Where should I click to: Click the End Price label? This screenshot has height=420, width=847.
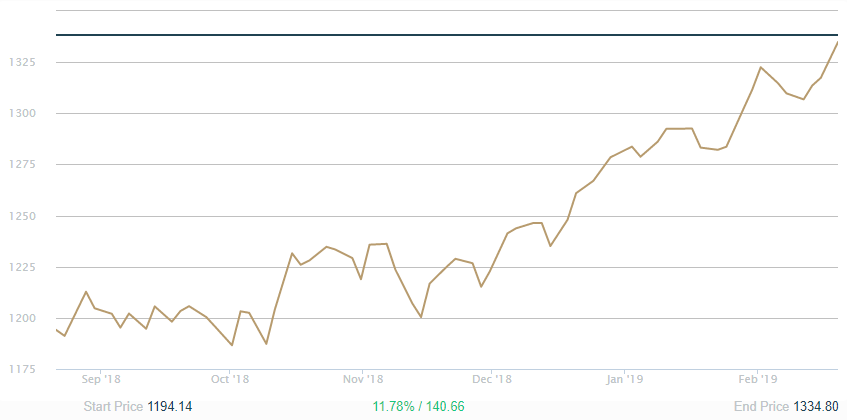[762, 407]
